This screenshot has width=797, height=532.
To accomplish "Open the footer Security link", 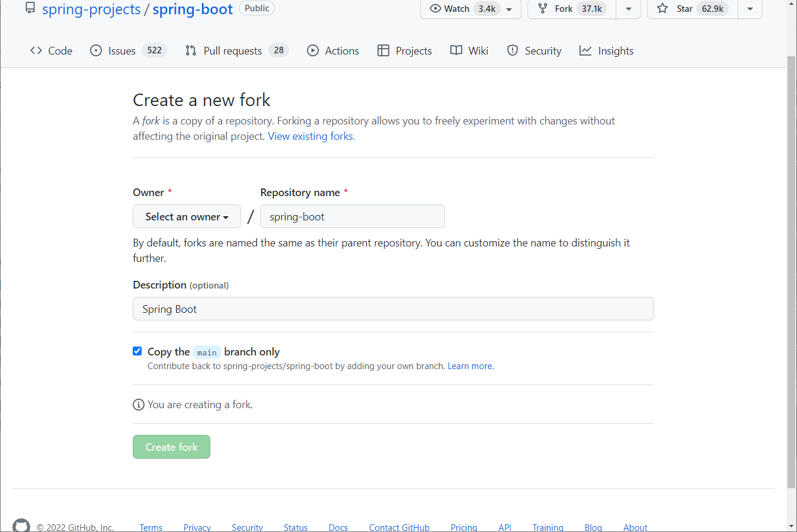I will [x=247, y=527].
